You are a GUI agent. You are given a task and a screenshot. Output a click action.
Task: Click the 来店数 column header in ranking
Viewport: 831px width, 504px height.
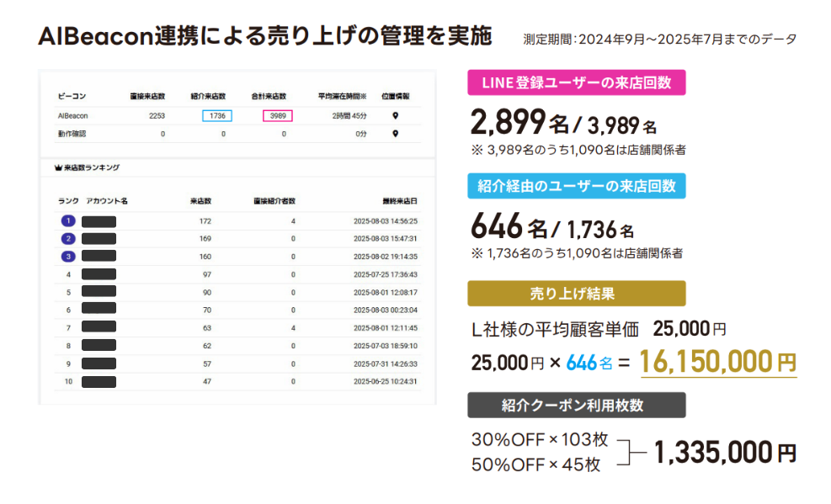pos(200,201)
